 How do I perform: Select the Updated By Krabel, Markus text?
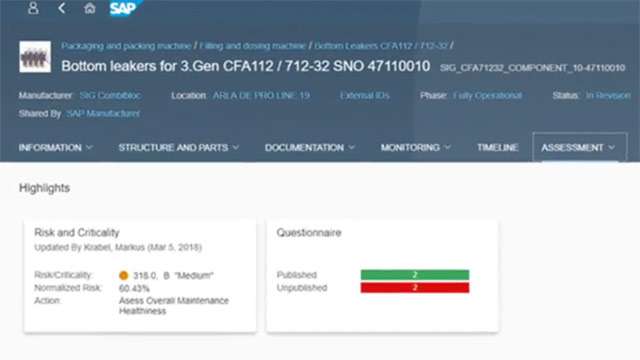tap(118, 247)
